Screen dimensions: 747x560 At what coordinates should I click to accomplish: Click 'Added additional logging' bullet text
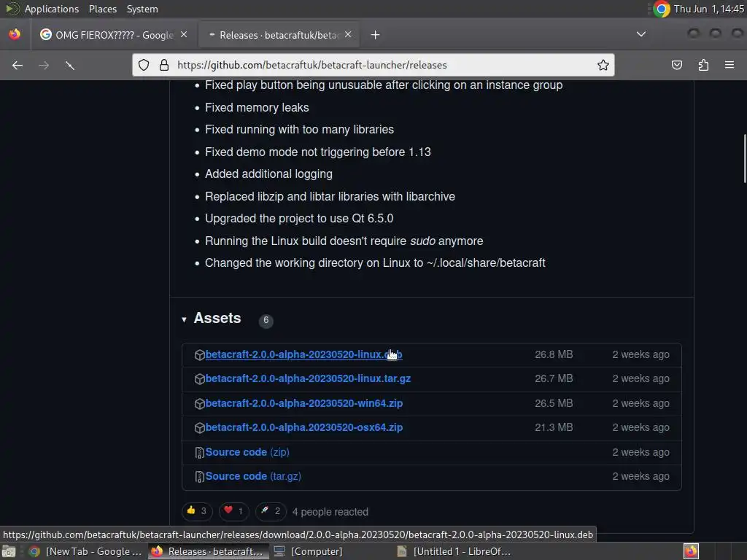[x=268, y=174]
